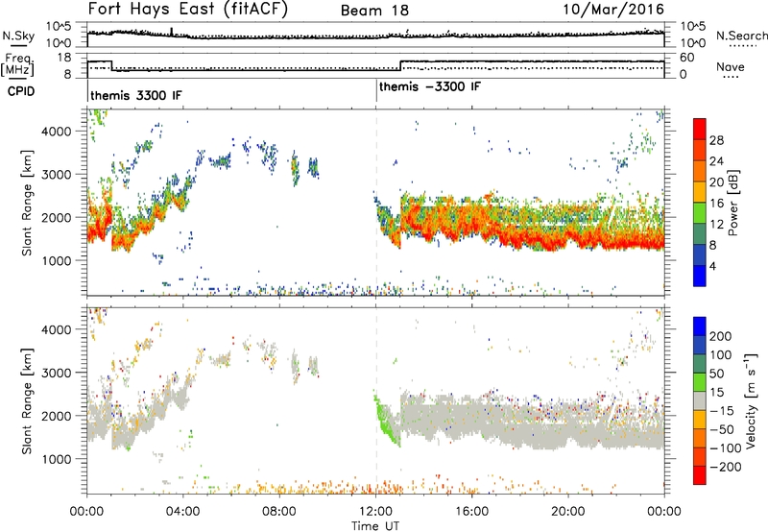Image resolution: width=768 pixels, height=532 pixels.
Task: Click the dashed 12:00 line in the power panel
Action: pyautogui.click(x=376, y=203)
